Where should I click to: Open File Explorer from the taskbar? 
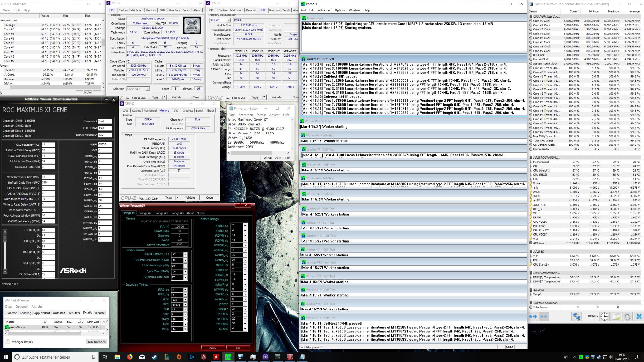tap(117, 357)
